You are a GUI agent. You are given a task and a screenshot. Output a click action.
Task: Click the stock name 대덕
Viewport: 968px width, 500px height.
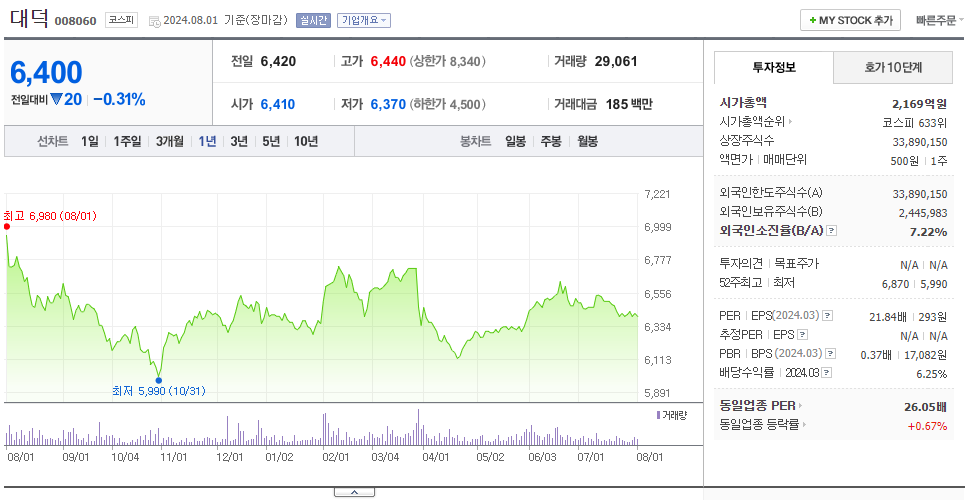pos(29,18)
